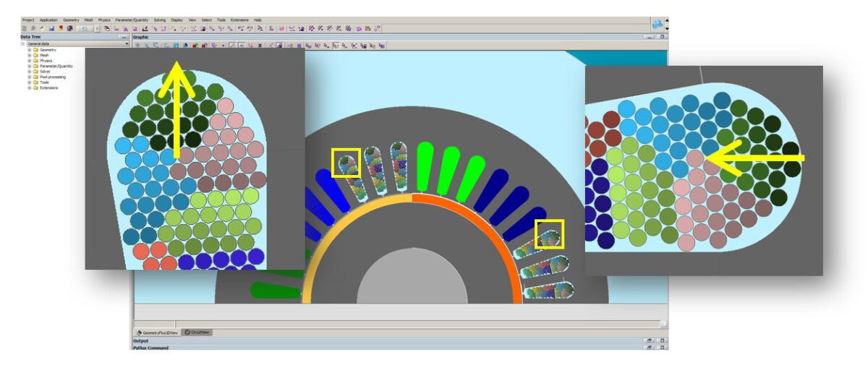Open the General data dropdown
The image size is (868, 368).
(x=127, y=44)
